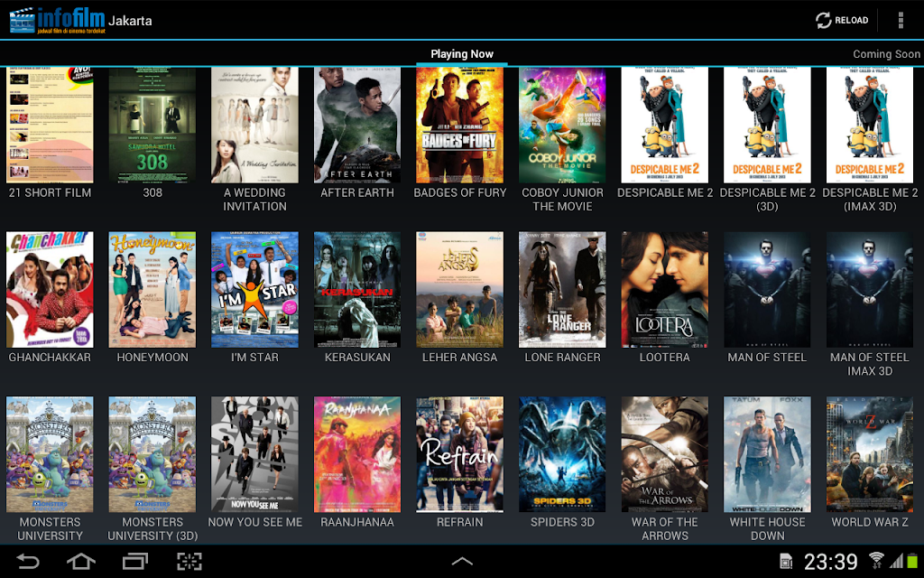Tap the infofilm clapperboard logo icon
924x578 pixels.
[x=22, y=20]
